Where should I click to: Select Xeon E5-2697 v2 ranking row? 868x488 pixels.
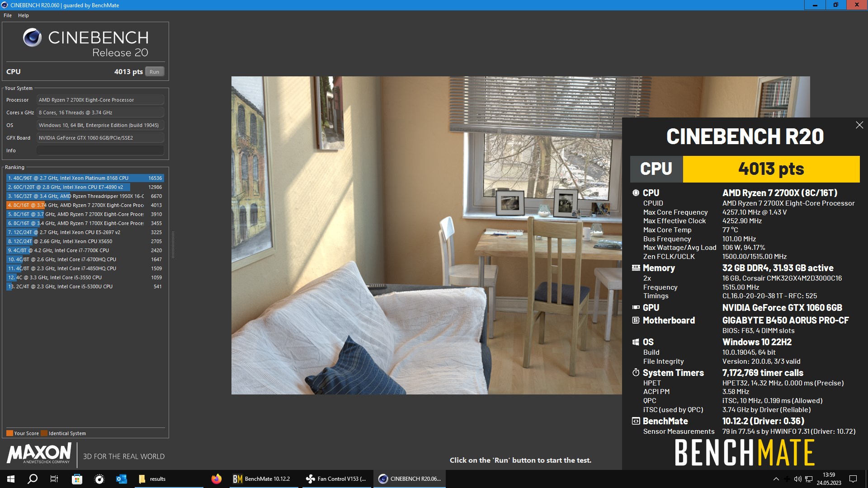coord(85,232)
